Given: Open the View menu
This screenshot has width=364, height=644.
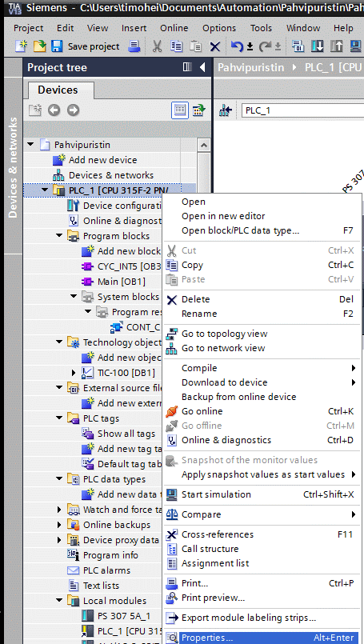Looking at the screenshot, I should (x=98, y=28).
